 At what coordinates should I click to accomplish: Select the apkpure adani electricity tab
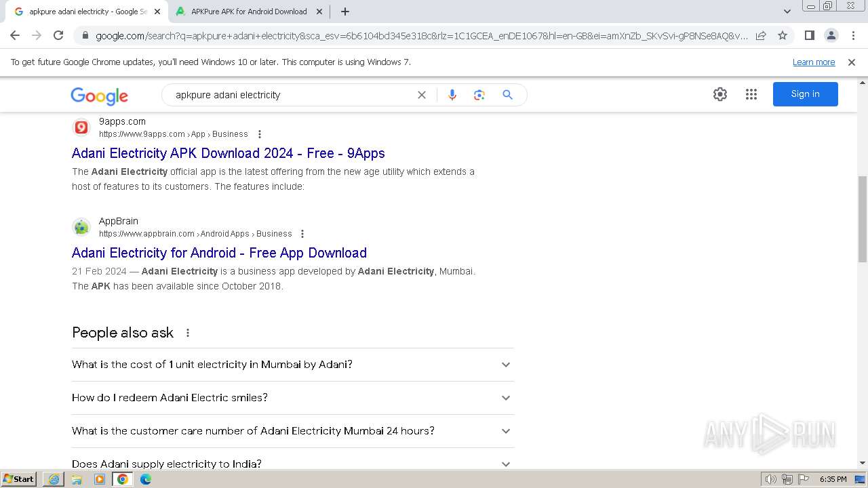point(87,12)
